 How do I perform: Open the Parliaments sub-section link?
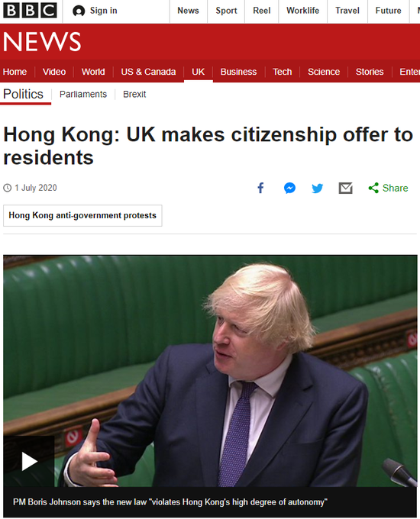click(83, 95)
